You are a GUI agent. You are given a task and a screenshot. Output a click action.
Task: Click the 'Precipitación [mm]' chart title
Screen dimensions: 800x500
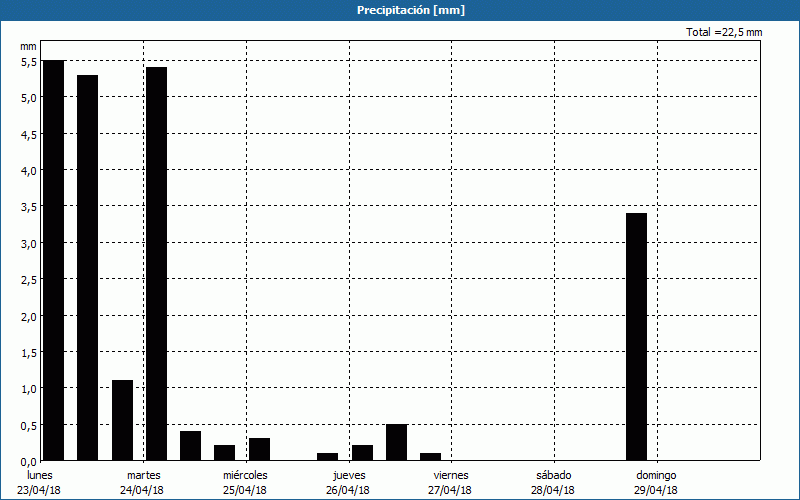click(x=411, y=10)
